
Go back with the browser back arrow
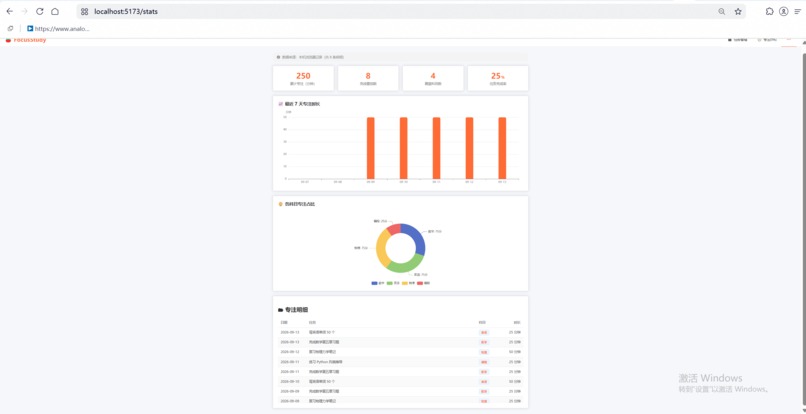point(9,11)
